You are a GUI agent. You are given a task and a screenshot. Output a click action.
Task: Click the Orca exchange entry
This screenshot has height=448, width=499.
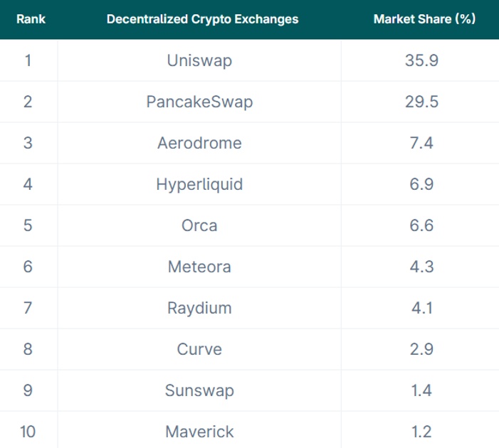click(x=199, y=225)
